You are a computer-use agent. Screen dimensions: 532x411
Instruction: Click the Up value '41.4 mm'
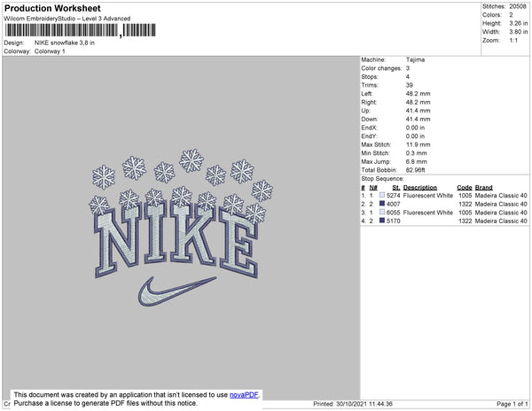pyautogui.click(x=418, y=111)
